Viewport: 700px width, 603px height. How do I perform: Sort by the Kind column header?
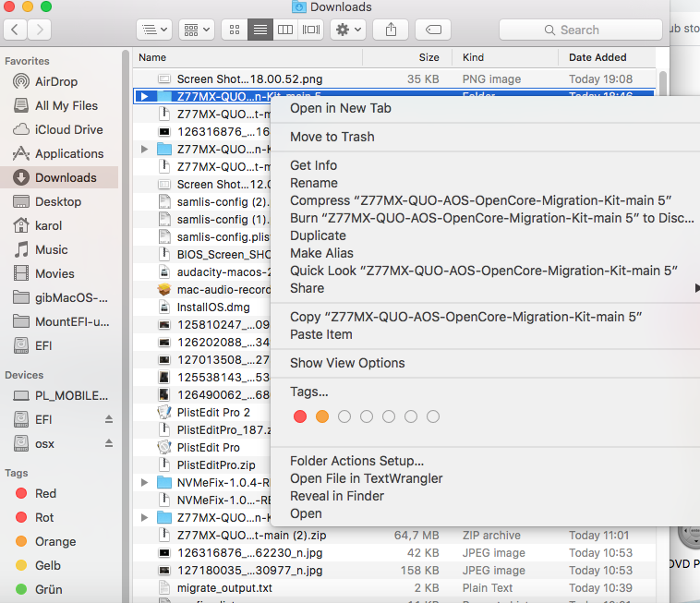pos(505,57)
